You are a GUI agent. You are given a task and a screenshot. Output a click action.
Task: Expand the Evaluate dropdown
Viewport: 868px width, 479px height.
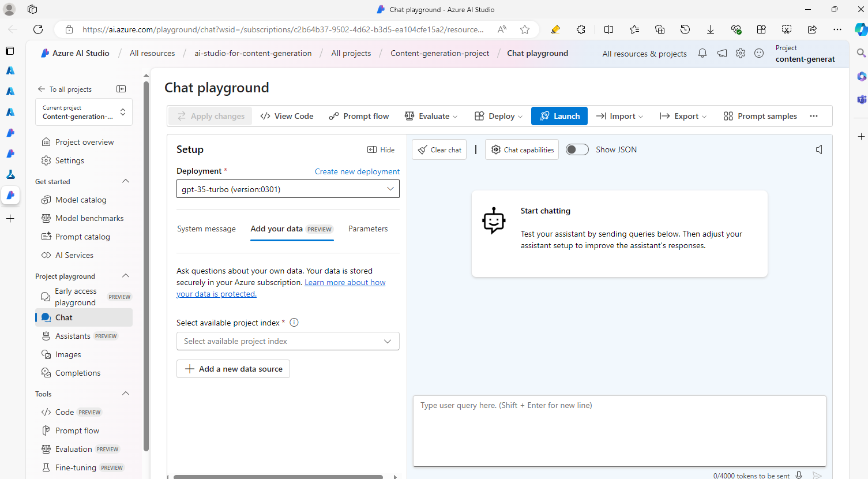(x=431, y=116)
